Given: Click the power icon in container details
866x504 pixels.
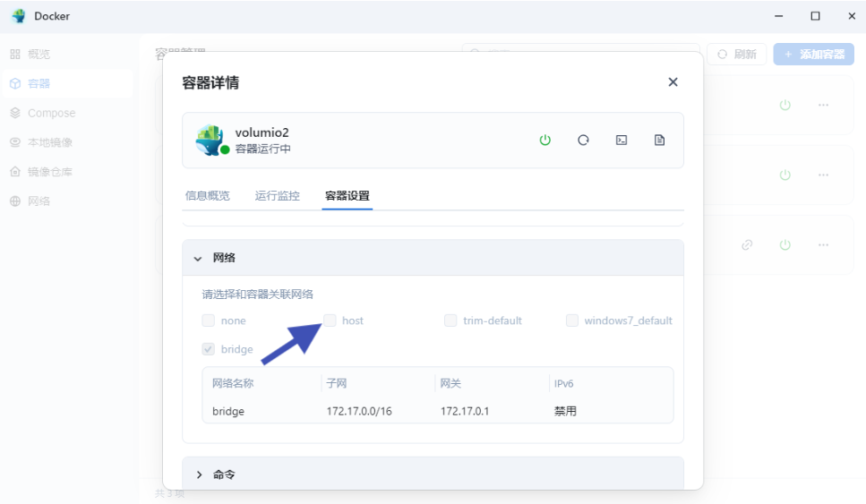Looking at the screenshot, I should (544, 141).
